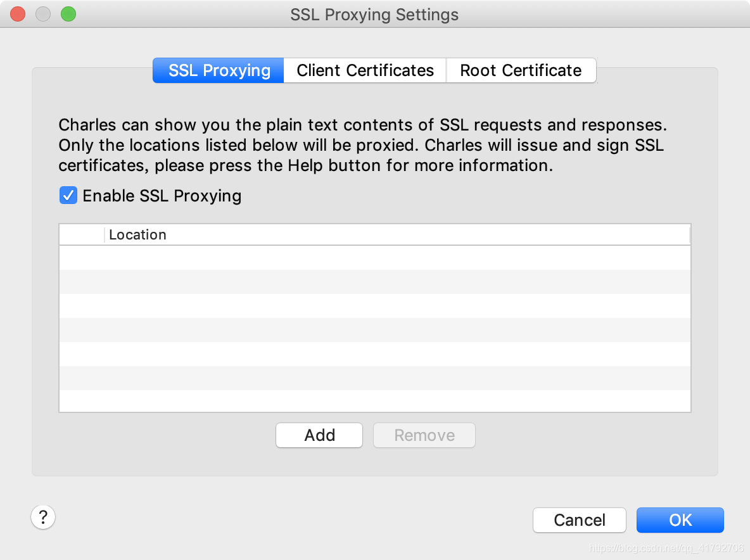Screen dimensions: 750x560
Task: Open the Client Certificates tab
Action: [x=365, y=70]
